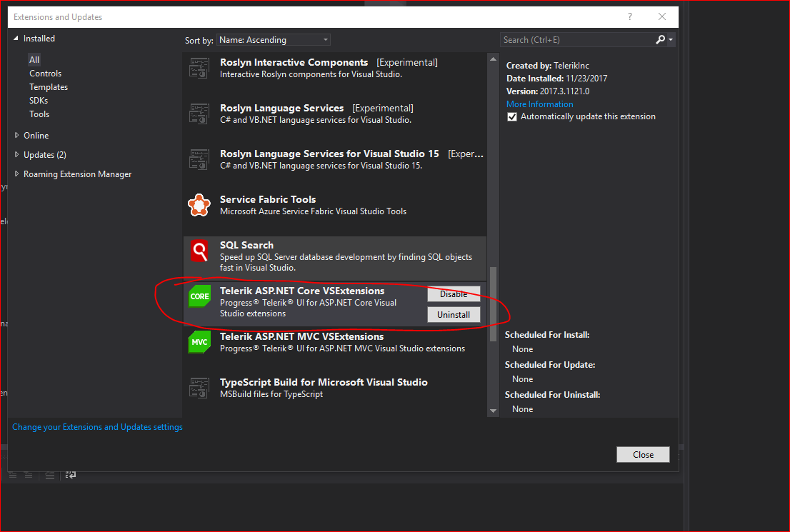Open Change your Extensions and Updates settings link
The width and height of the screenshot is (790, 532).
coord(97,427)
